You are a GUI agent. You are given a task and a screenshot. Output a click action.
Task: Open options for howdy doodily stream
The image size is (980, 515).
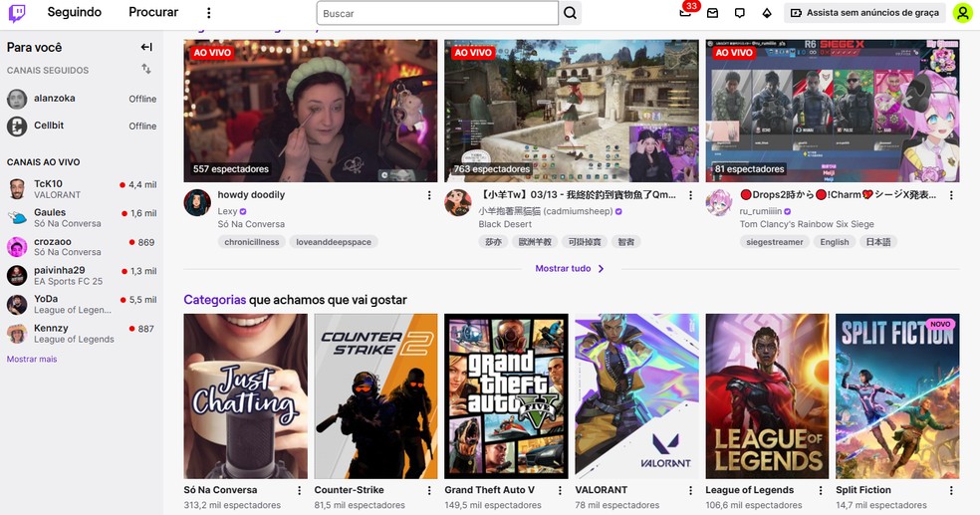click(429, 195)
